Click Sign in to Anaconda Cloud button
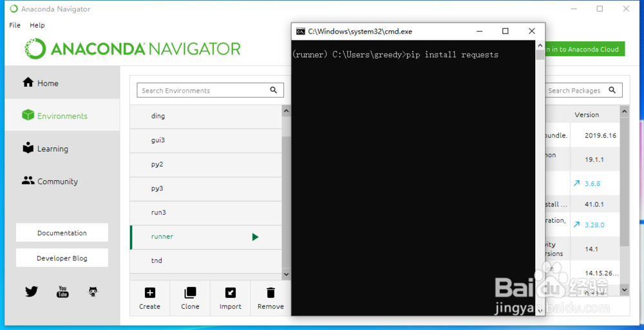Viewport: 644px width, 330px height. pos(585,50)
